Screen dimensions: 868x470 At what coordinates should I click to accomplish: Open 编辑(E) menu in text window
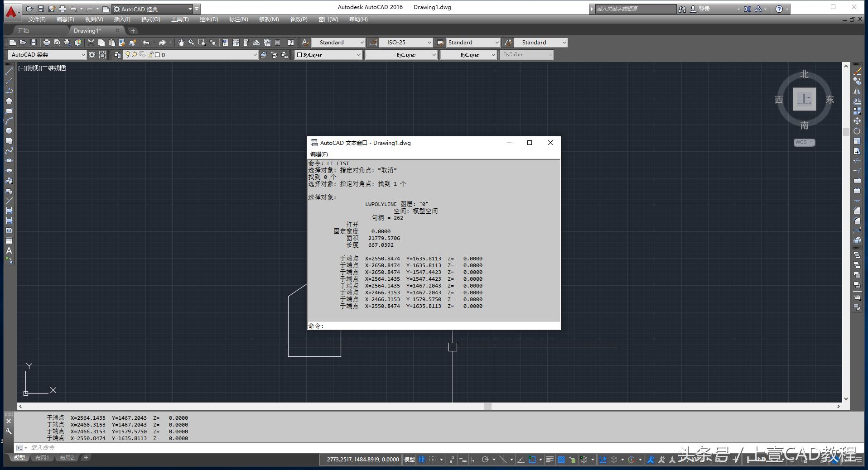click(x=319, y=154)
